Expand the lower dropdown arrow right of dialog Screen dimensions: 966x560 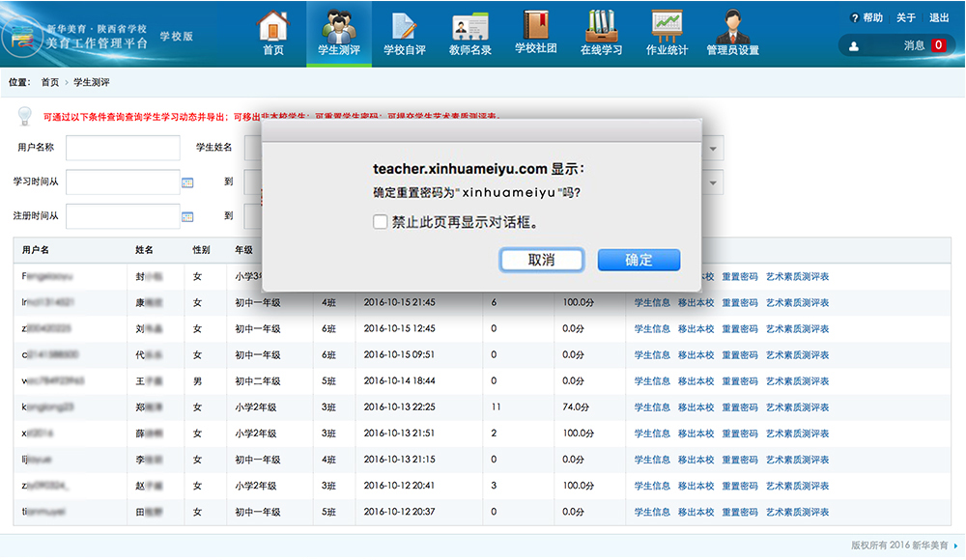coord(714,182)
